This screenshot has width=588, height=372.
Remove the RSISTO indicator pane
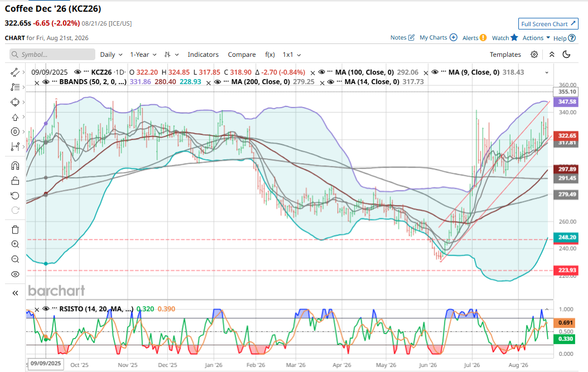[37, 310]
